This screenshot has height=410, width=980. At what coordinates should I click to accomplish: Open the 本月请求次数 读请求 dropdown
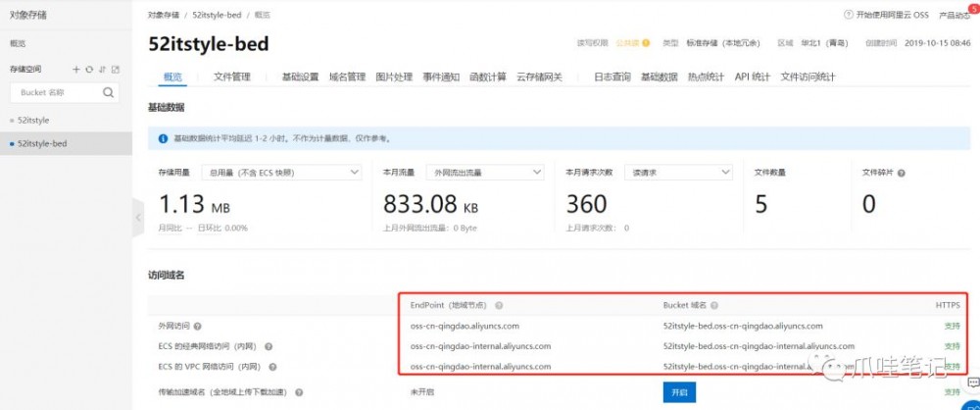(x=678, y=172)
